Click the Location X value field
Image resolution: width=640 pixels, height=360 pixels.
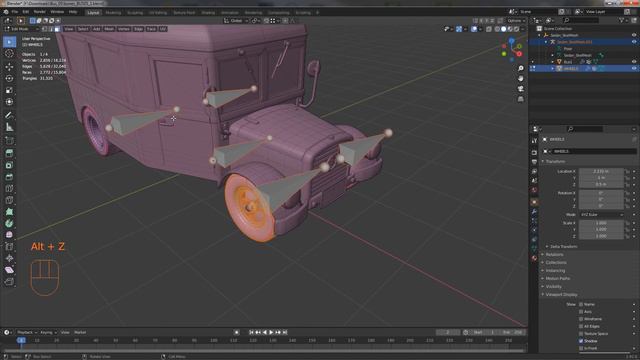(x=601, y=171)
